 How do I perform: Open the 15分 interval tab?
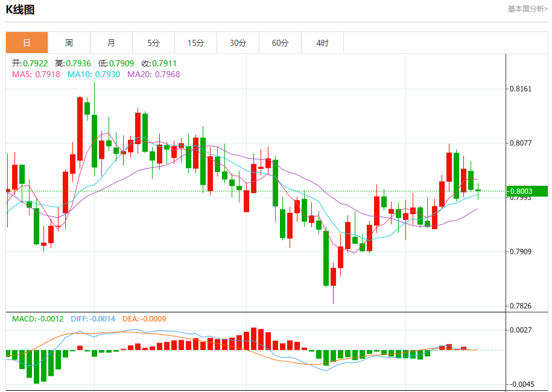point(195,43)
